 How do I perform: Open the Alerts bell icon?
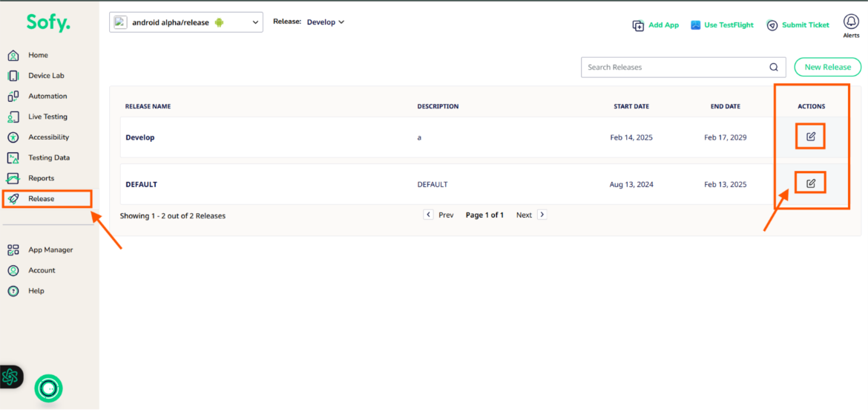pyautogui.click(x=851, y=22)
